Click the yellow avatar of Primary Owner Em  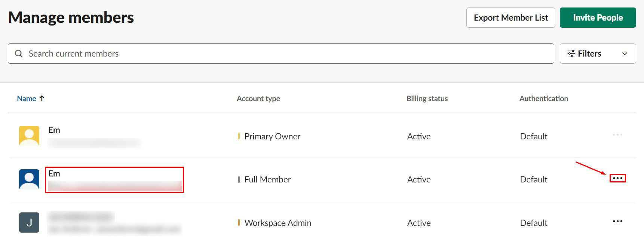[x=29, y=136]
